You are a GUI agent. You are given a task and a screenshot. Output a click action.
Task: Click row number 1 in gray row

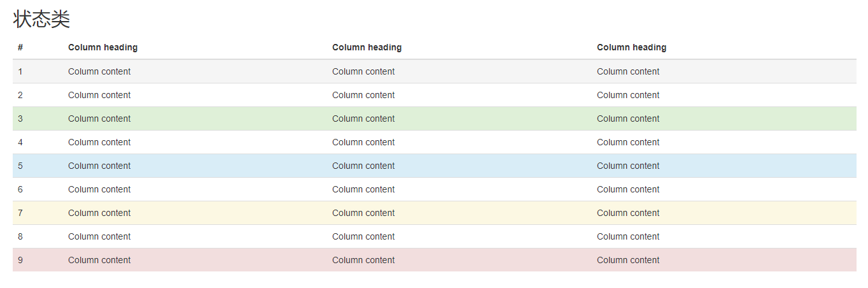coord(20,71)
